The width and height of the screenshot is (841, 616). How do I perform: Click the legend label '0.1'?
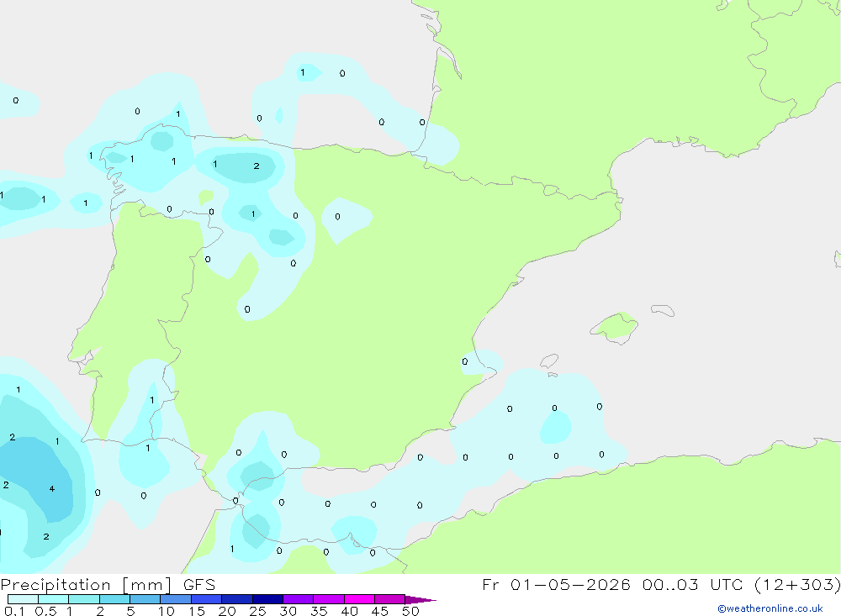pos(14,611)
